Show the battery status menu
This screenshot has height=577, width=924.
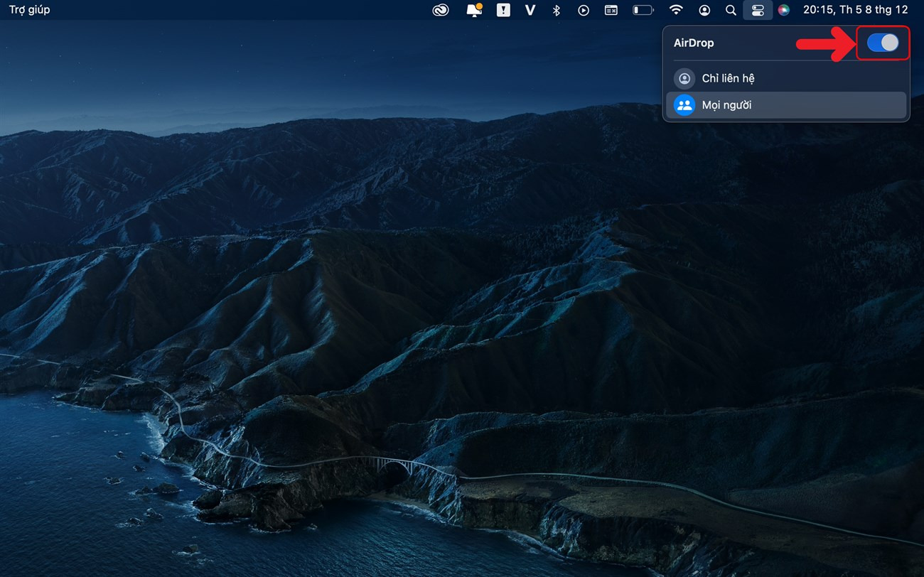tap(643, 10)
